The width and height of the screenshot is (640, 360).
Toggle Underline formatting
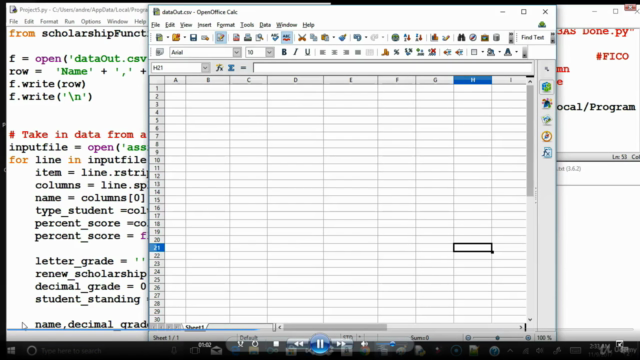[x=307, y=52]
